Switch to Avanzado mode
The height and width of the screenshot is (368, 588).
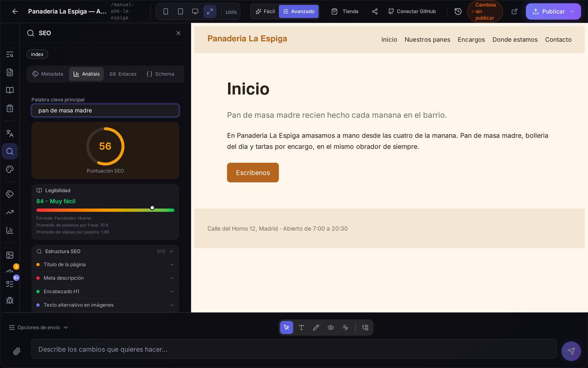point(299,11)
